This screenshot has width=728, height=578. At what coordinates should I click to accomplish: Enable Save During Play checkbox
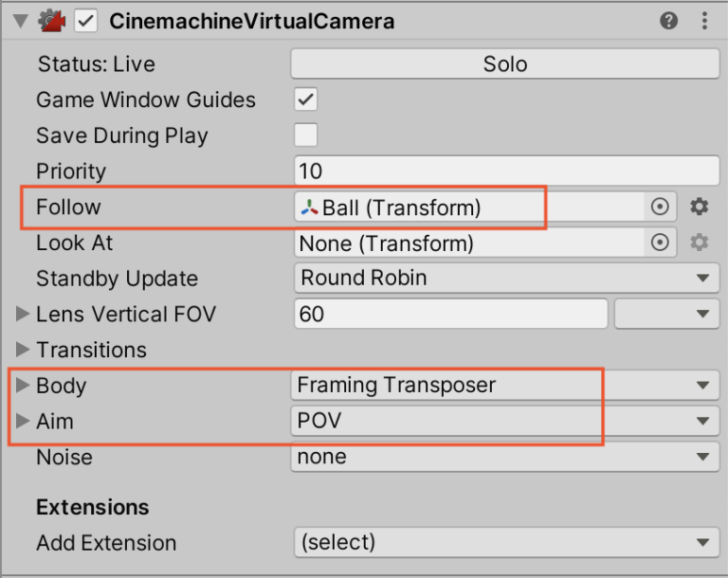coord(306,135)
